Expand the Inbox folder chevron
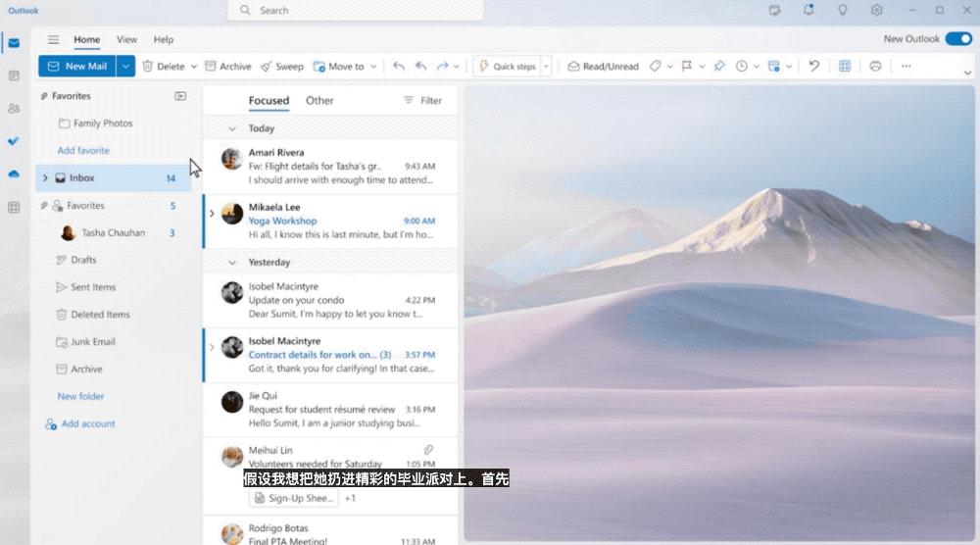980x545 pixels. tap(45, 178)
